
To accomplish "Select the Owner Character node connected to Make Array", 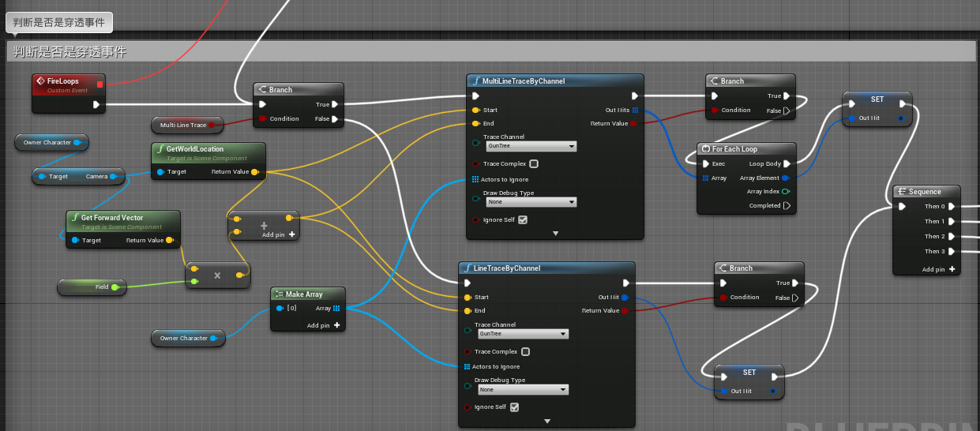I will (x=188, y=338).
